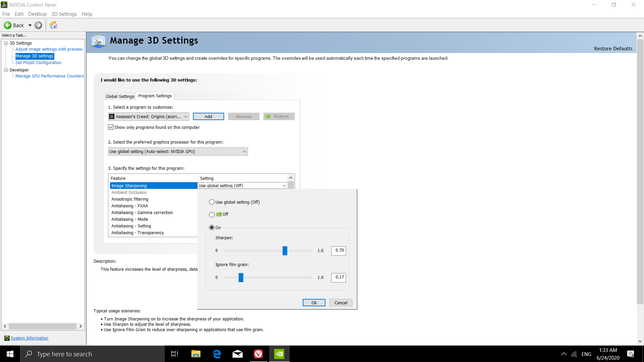644x362 pixels.
Task: Click the Add button
Action: [208, 116]
